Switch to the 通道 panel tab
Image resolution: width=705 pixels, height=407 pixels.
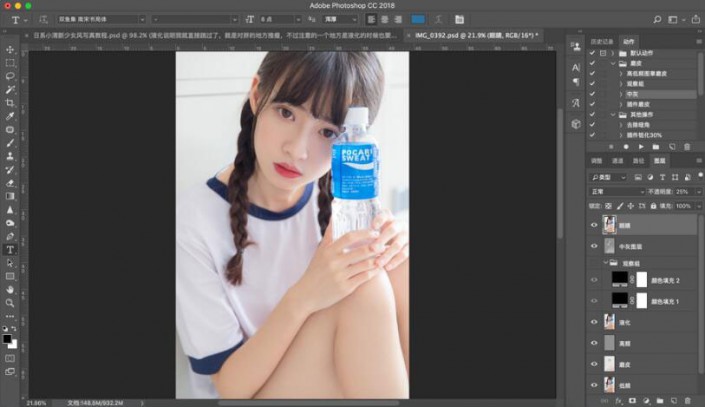(616, 160)
